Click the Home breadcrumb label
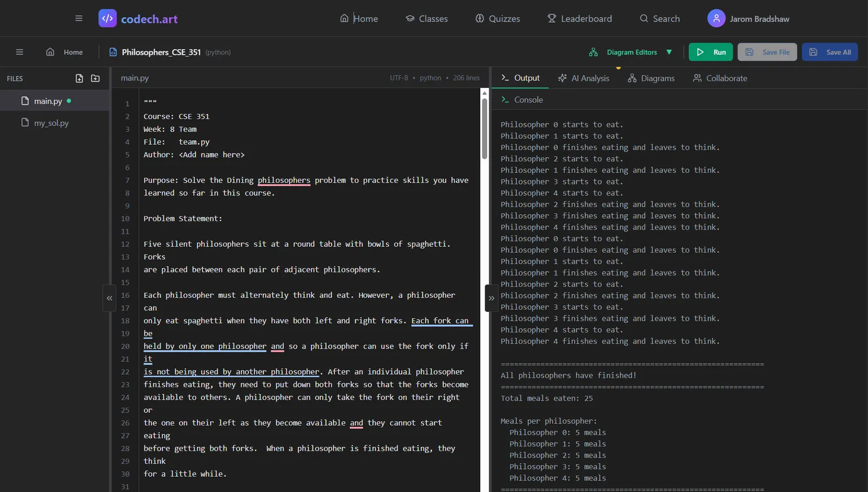This screenshot has width=868, height=492. tap(73, 52)
